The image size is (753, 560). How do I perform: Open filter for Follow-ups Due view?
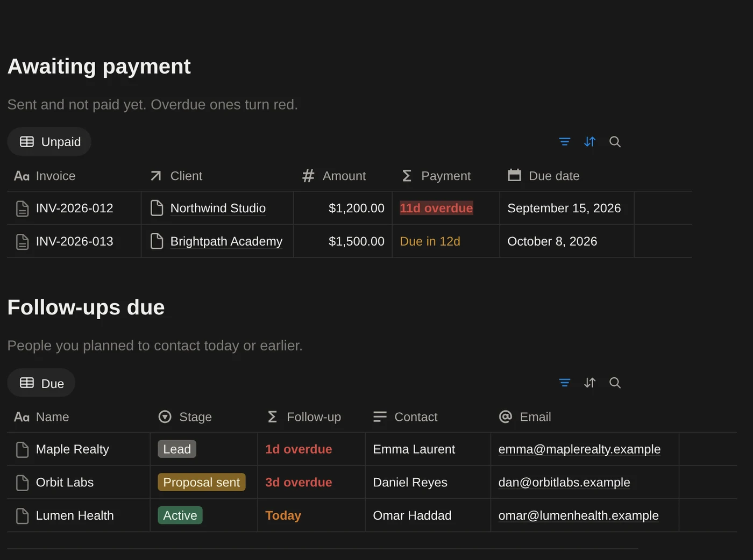[564, 383]
